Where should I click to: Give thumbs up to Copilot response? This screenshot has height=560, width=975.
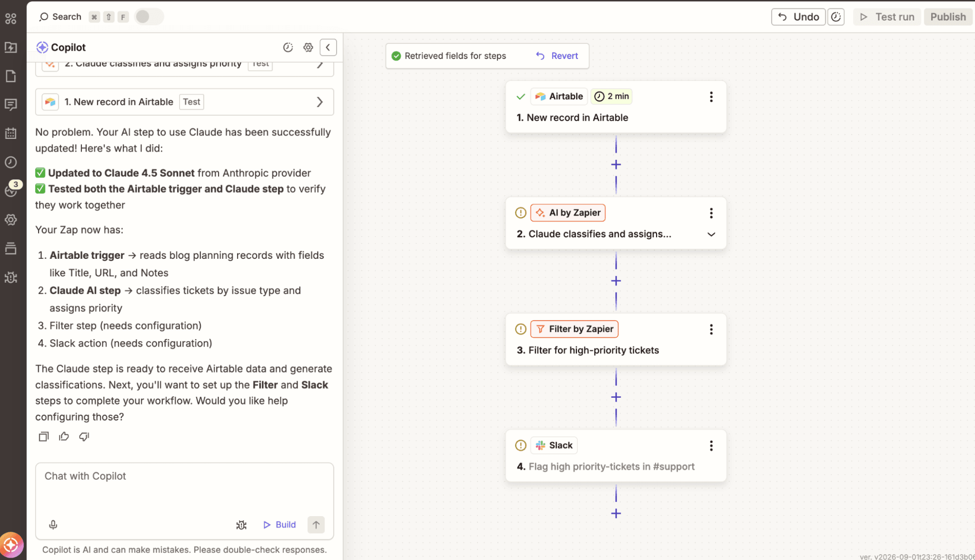64,437
